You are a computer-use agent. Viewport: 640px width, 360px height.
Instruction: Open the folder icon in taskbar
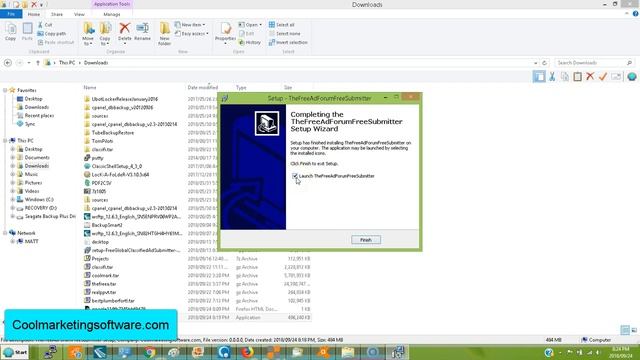click(348, 352)
